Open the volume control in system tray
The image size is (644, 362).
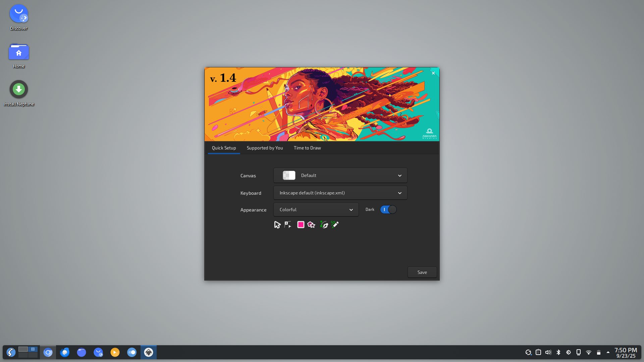548,352
